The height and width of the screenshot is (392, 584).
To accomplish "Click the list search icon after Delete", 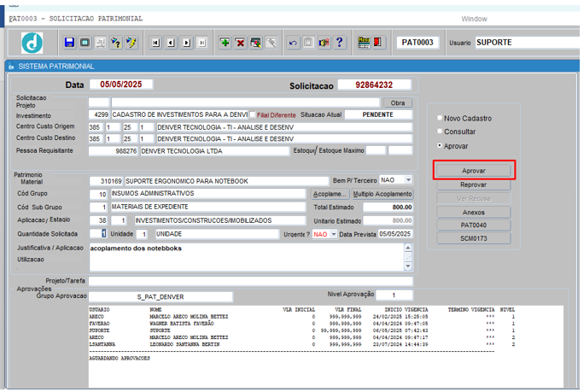I will pyautogui.click(x=256, y=43).
